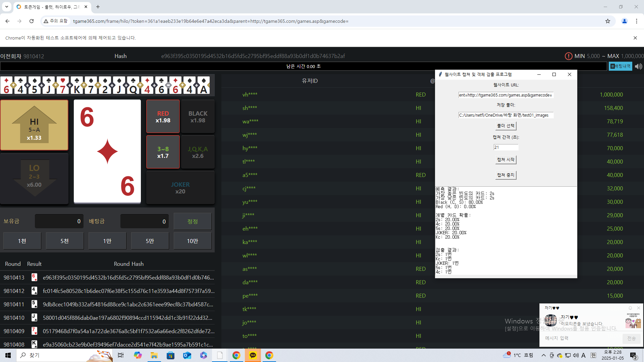Open the Outlook taskbar icon
The width and height of the screenshot is (644, 362).
coord(187,355)
